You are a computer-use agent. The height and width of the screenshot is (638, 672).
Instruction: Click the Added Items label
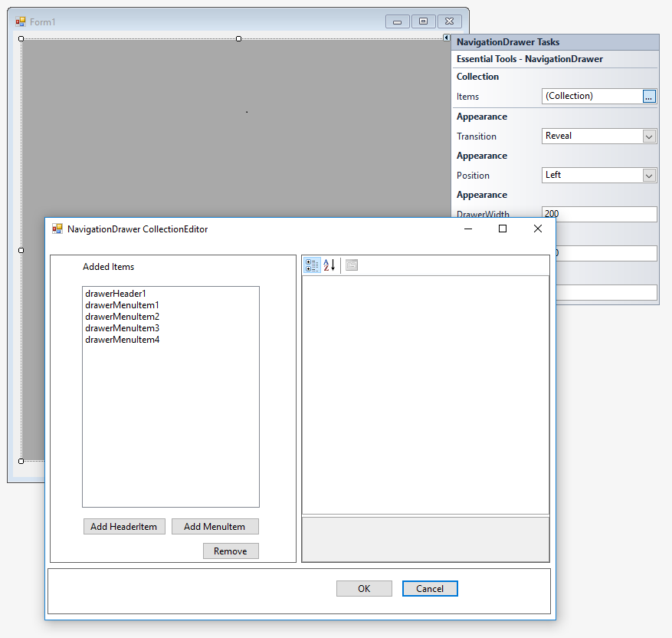109,267
